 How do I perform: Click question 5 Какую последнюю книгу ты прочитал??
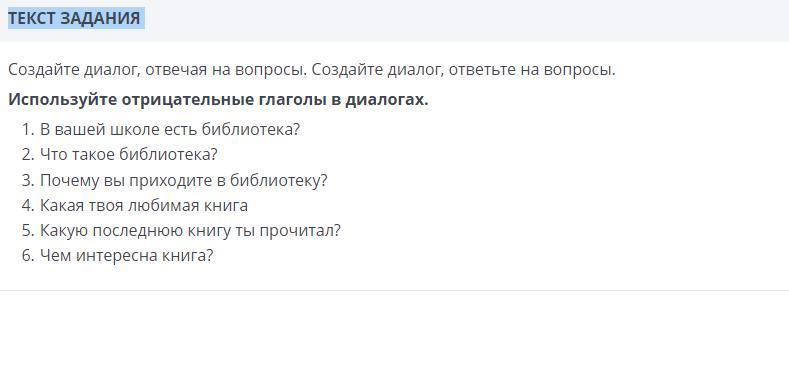tap(190, 231)
